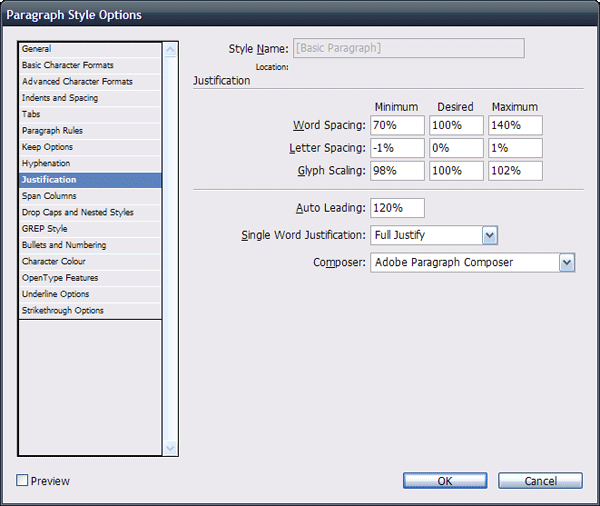Enable the Preview checkbox

[x=23, y=481]
